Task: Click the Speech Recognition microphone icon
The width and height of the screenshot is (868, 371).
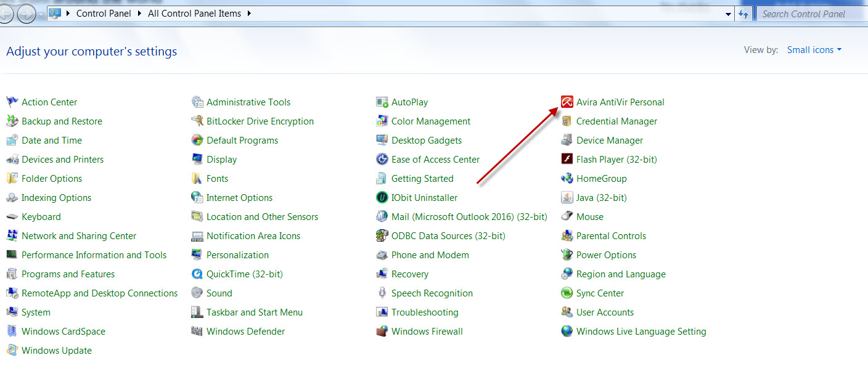Action: pyautogui.click(x=382, y=293)
